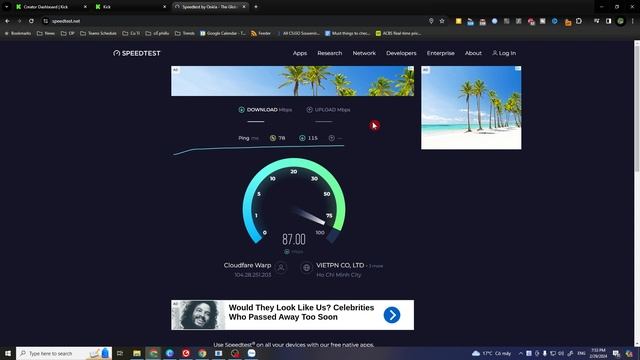Open the Windows Start menu
640x360 pixels.
[x=8, y=353]
